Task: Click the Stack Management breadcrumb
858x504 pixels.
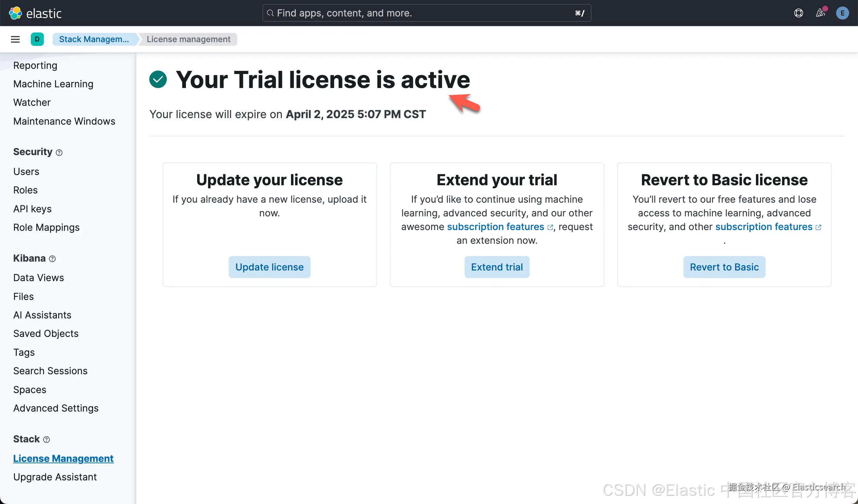Action: point(94,39)
